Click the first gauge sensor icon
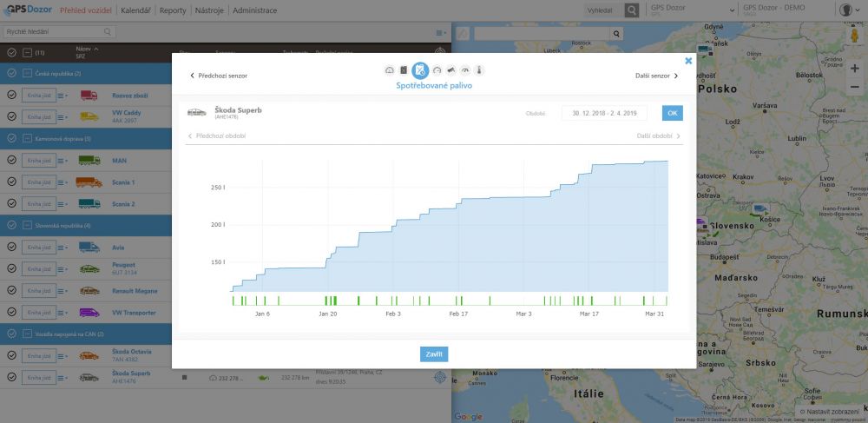Screen dimensions: 868x423 (x=389, y=69)
